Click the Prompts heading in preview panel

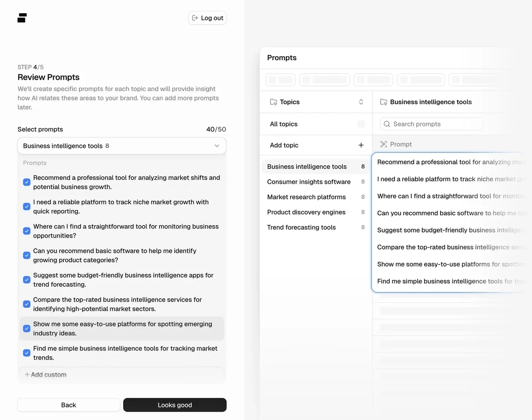pos(282,58)
